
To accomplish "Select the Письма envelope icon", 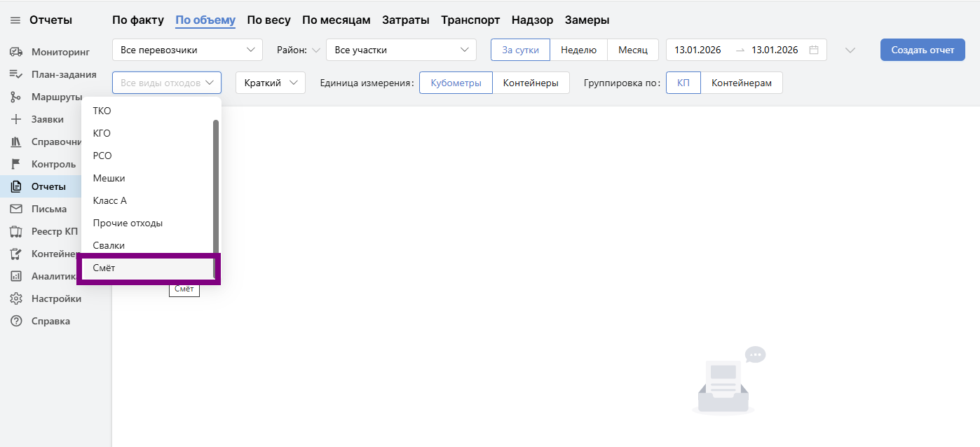I will (x=17, y=208).
